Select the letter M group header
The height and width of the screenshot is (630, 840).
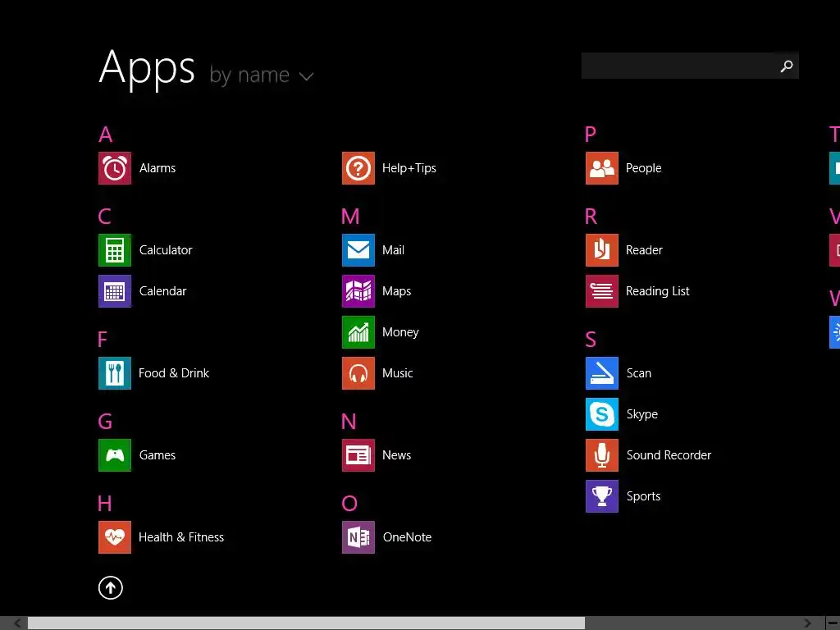[350, 217]
